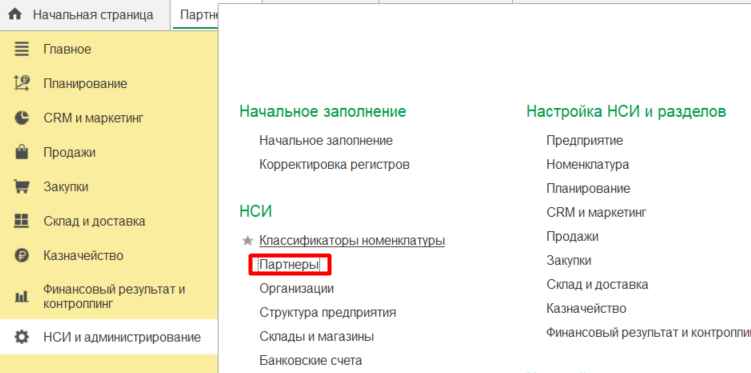Click the Начальное заполнение green heading
Image resolution: width=751 pixels, height=373 pixels.
pos(323,111)
